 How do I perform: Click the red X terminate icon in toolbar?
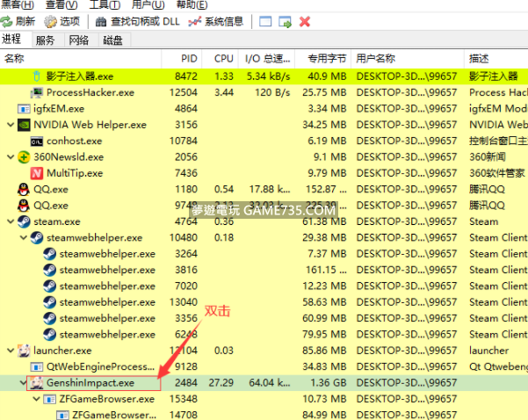305,21
